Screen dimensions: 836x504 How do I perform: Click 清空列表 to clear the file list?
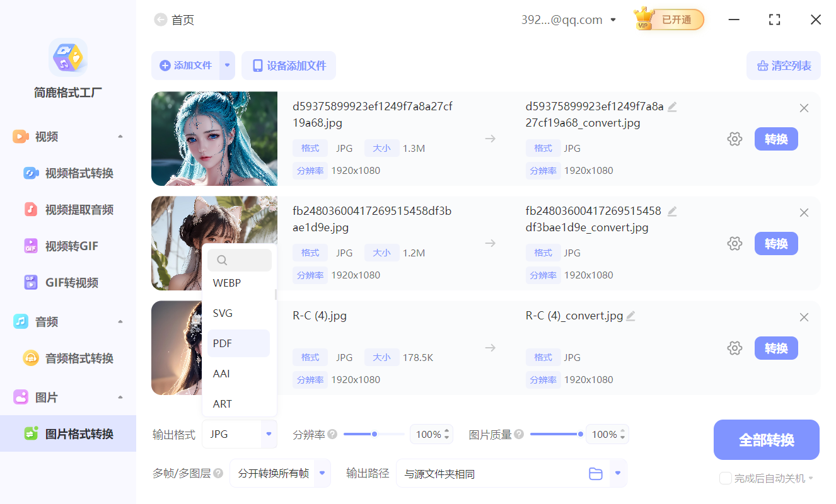click(784, 66)
